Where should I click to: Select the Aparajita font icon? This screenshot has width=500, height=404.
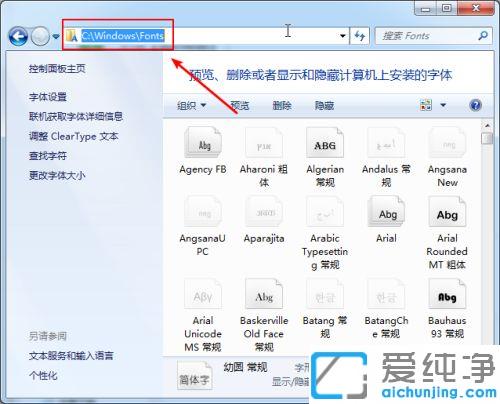pyautogui.click(x=264, y=212)
